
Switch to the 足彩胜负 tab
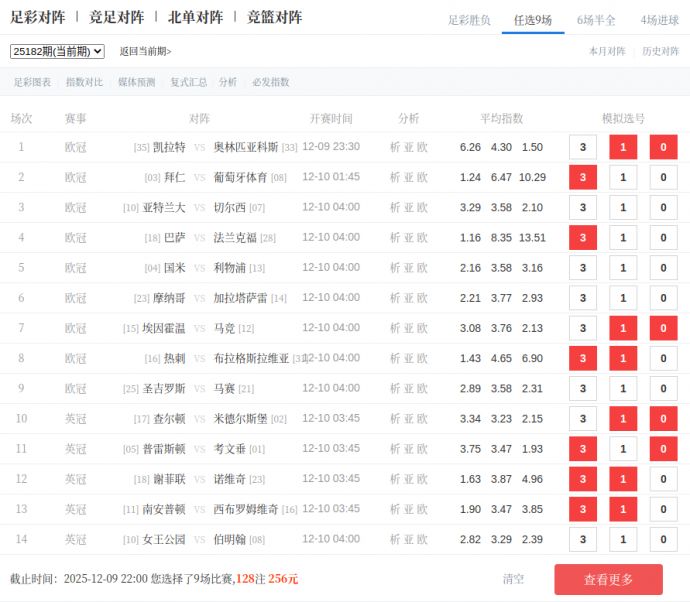pyautogui.click(x=469, y=20)
